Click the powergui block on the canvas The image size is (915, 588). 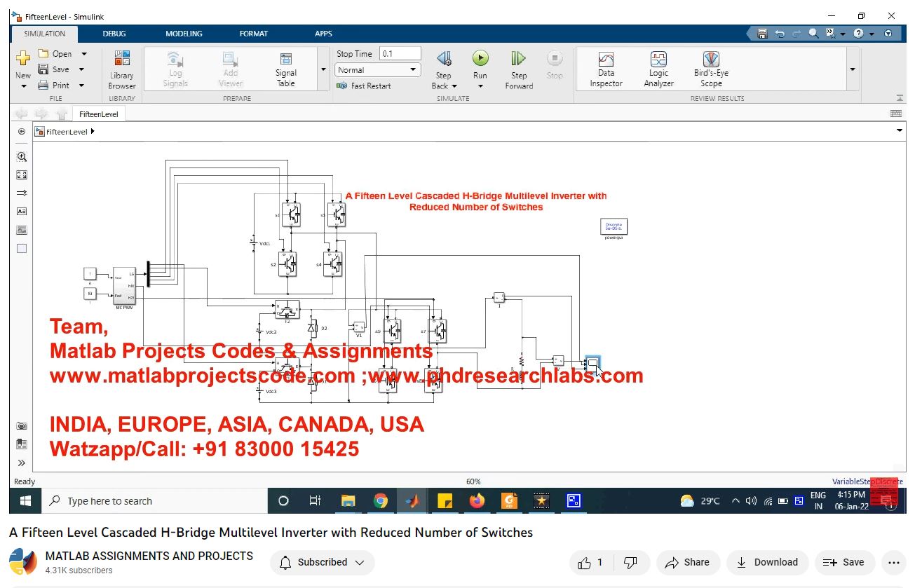[x=614, y=226]
